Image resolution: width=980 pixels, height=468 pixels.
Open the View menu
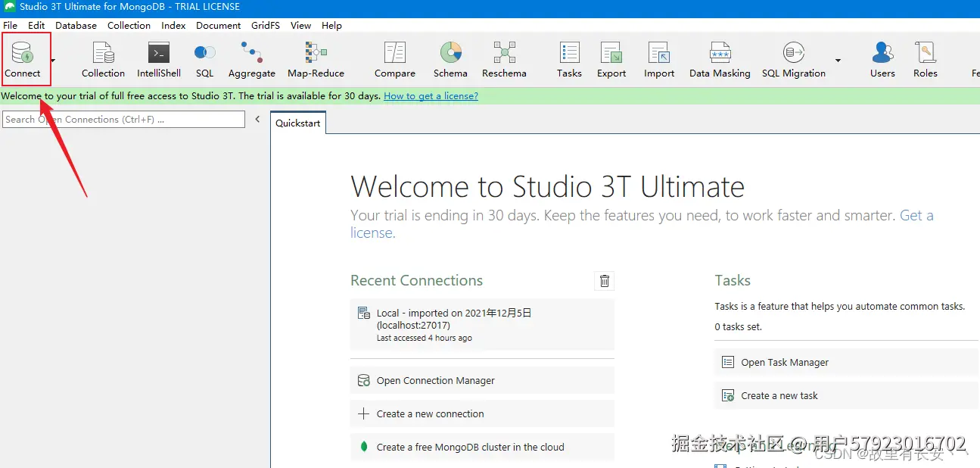click(300, 25)
